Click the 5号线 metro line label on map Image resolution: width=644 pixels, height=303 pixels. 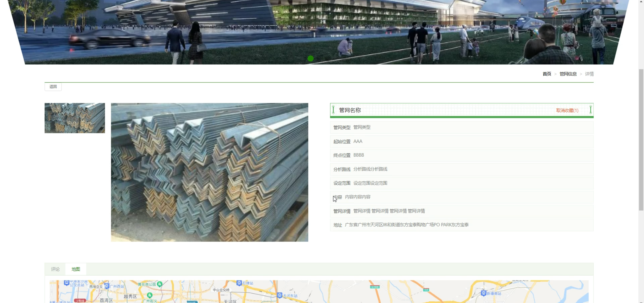[x=80, y=301]
